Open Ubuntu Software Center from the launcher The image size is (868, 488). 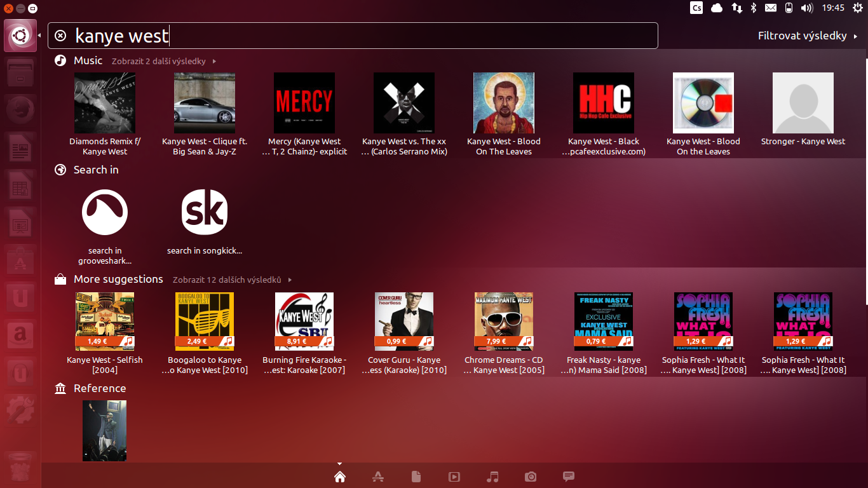[19, 260]
